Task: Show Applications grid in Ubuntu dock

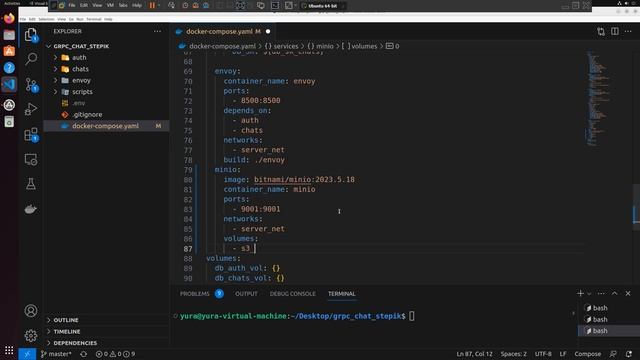Action: (9, 350)
